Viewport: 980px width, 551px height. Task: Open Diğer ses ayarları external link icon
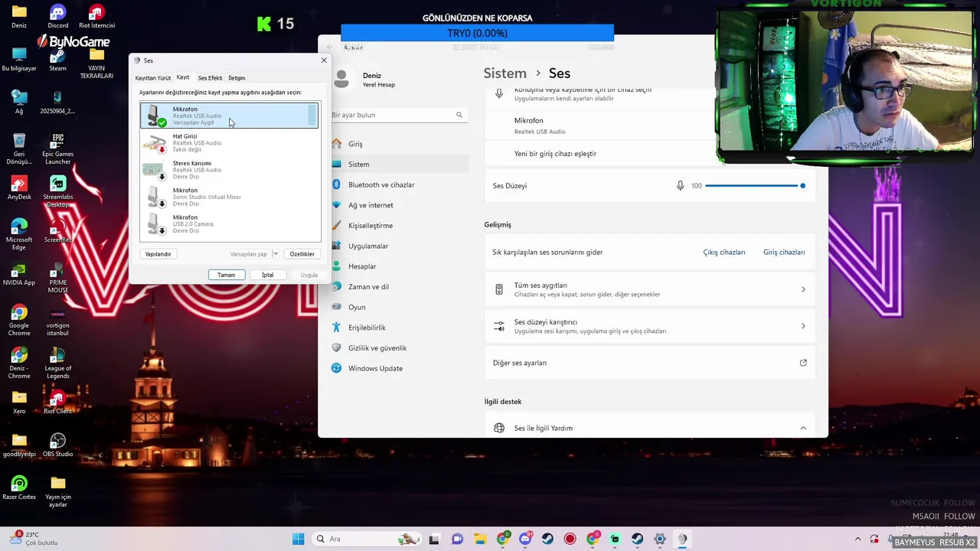[x=803, y=363]
